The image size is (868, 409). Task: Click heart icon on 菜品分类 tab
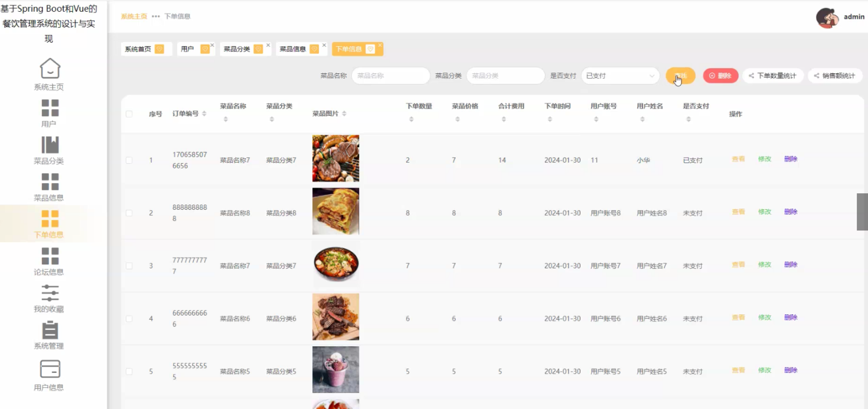coord(258,49)
